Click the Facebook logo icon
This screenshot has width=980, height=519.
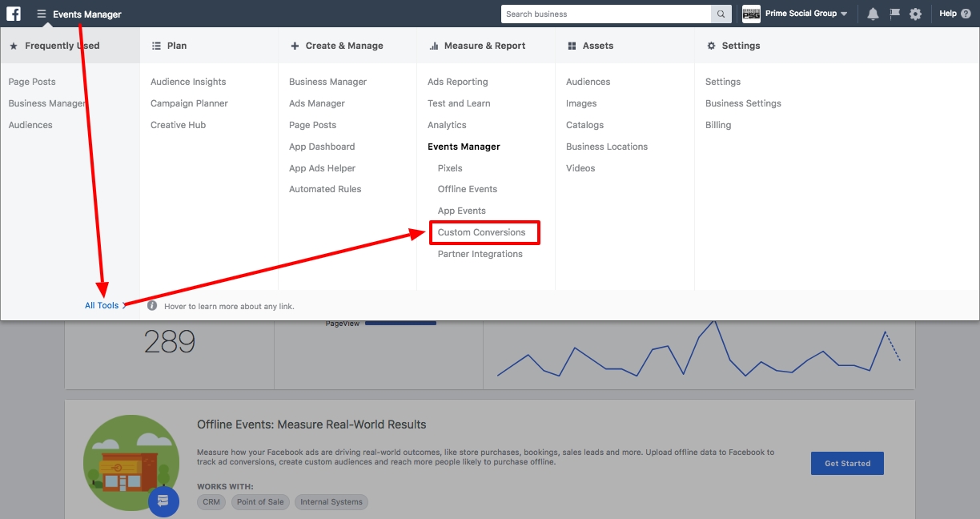pos(14,14)
